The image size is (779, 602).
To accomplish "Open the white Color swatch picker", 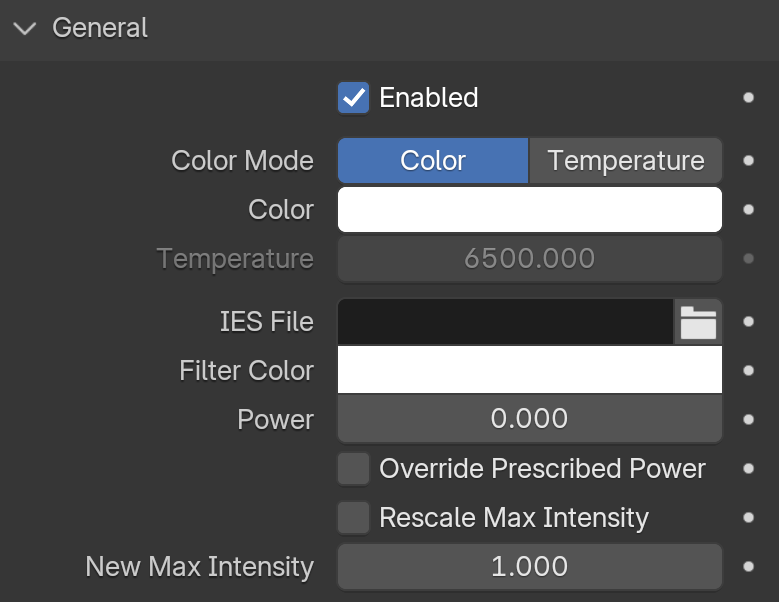I will click(530, 210).
